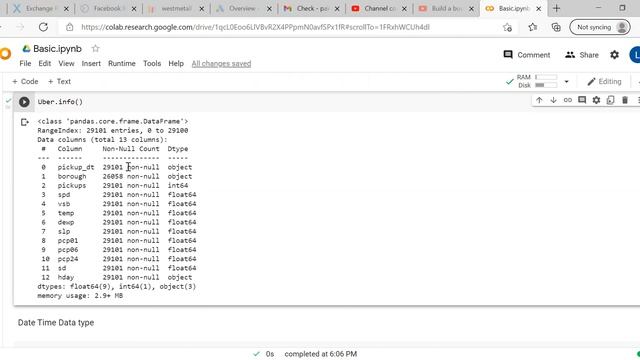Reload the browser page
Viewport: 640px width, 360px height.
tap(43, 27)
